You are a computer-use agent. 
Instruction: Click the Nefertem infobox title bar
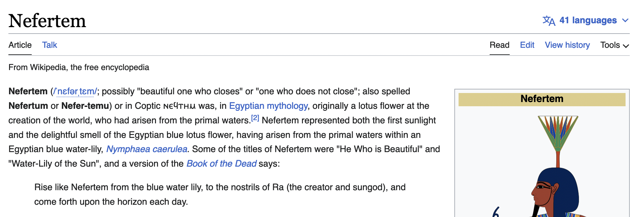pyautogui.click(x=542, y=99)
